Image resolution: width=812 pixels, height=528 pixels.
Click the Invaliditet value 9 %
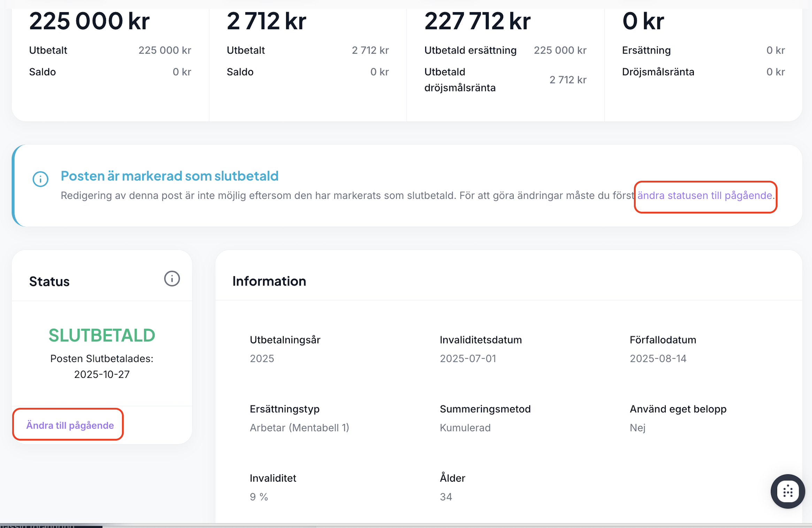tap(259, 497)
